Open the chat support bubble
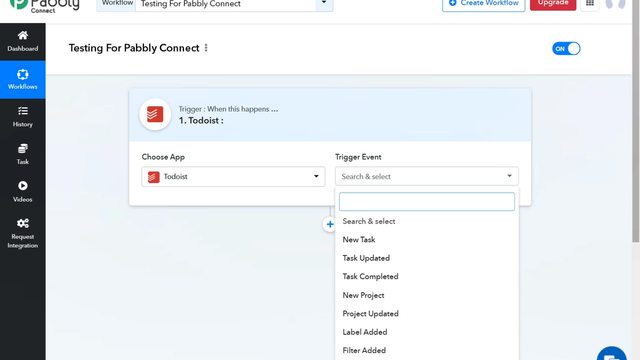This screenshot has height=360, width=640. point(611,354)
